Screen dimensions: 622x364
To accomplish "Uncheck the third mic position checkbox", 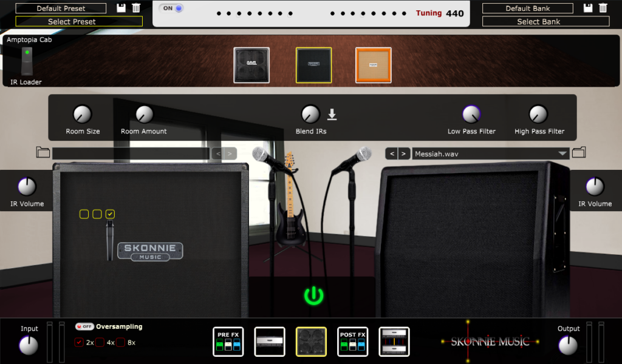I will 111,214.
